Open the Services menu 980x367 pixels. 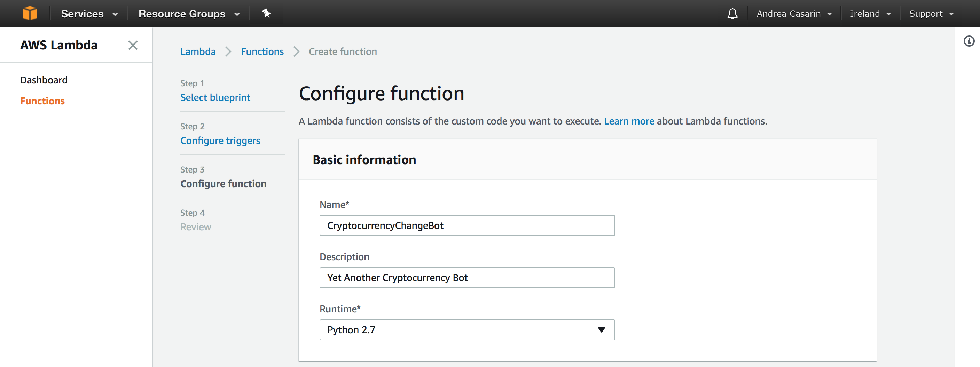90,14
